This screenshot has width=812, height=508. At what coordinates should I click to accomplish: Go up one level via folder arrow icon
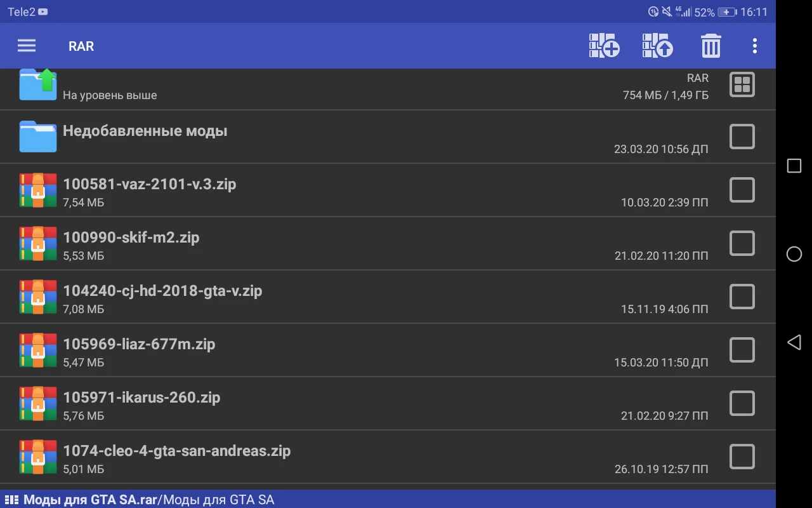pyautogui.click(x=38, y=84)
